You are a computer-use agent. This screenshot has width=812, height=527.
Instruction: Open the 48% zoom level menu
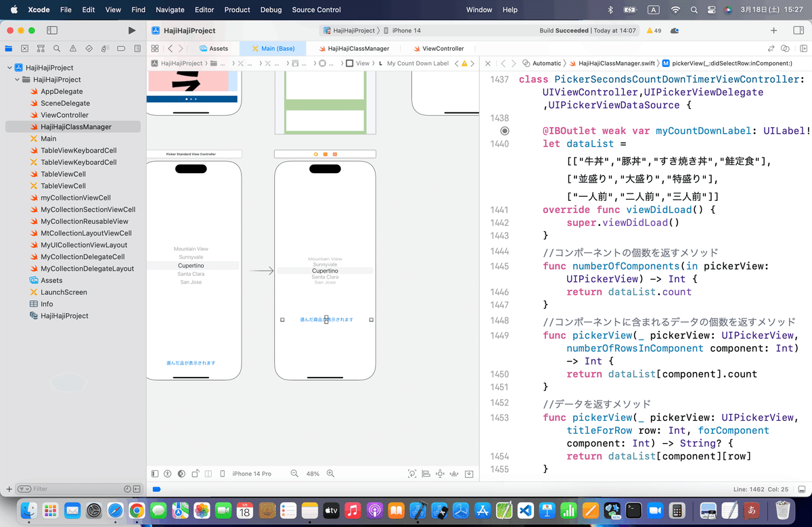pyautogui.click(x=313, y=474)
